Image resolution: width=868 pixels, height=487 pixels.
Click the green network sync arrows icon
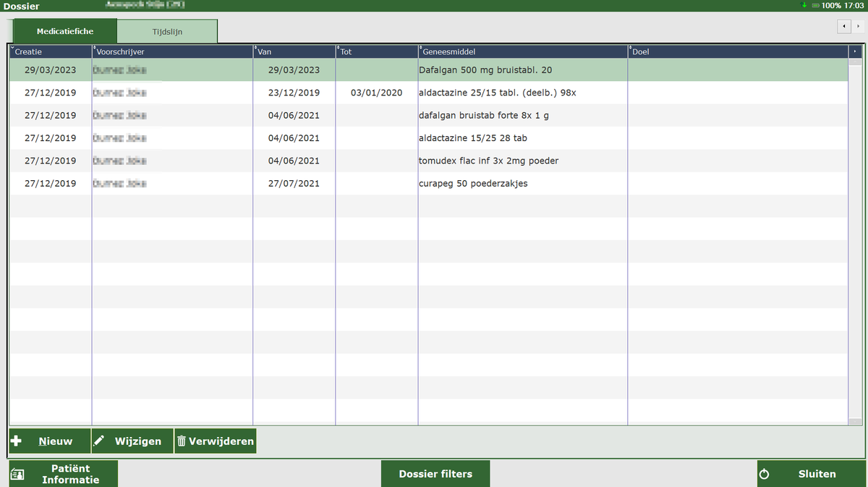pyautogui.click(x=804, y=5)
